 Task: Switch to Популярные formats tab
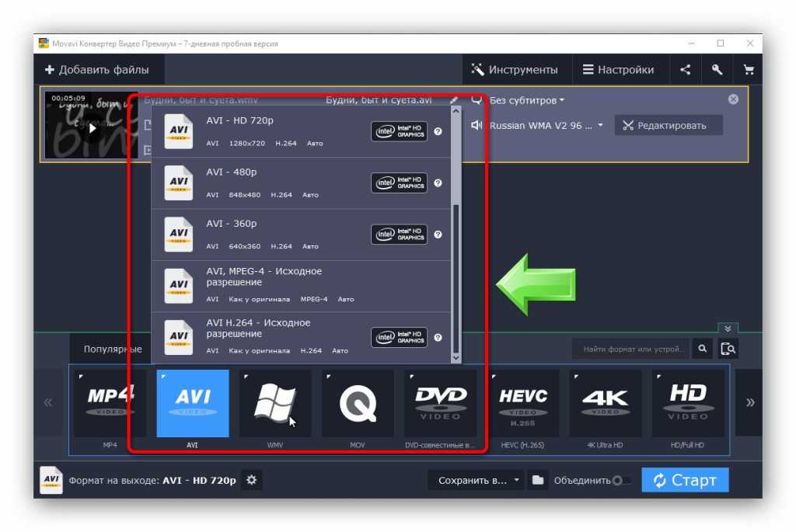click(x=113, y=349)
